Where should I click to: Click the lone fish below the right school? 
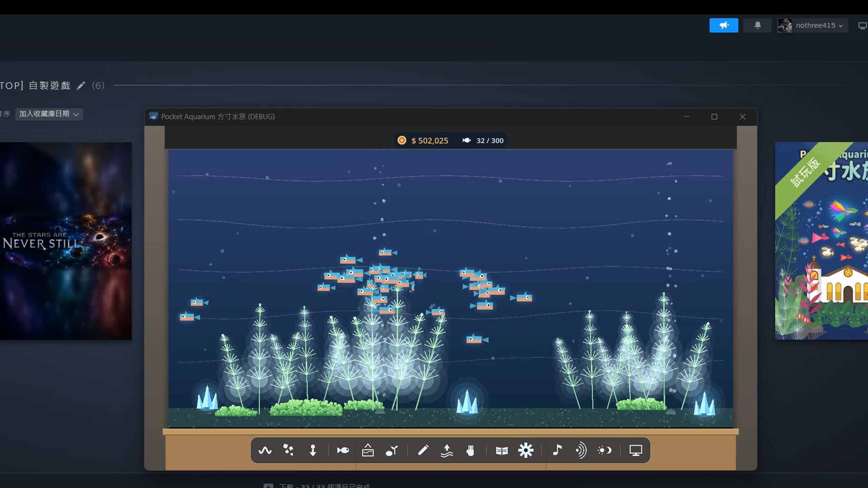pyautogui.click(x=477, y=339)
